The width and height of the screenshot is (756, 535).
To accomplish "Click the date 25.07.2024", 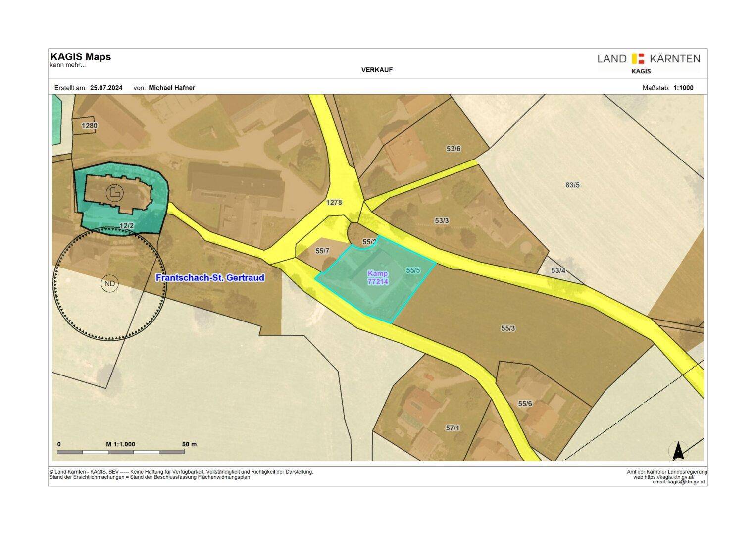I will click(x=106, y=88).
